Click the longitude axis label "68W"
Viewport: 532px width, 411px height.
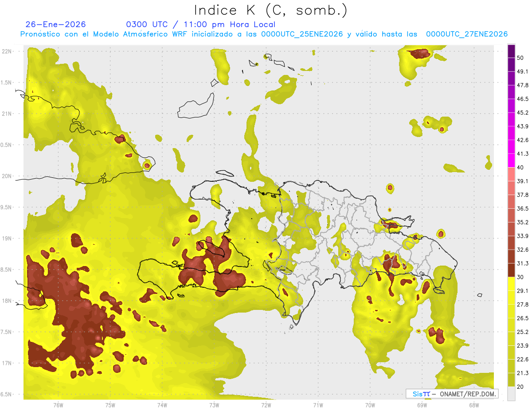473,406
